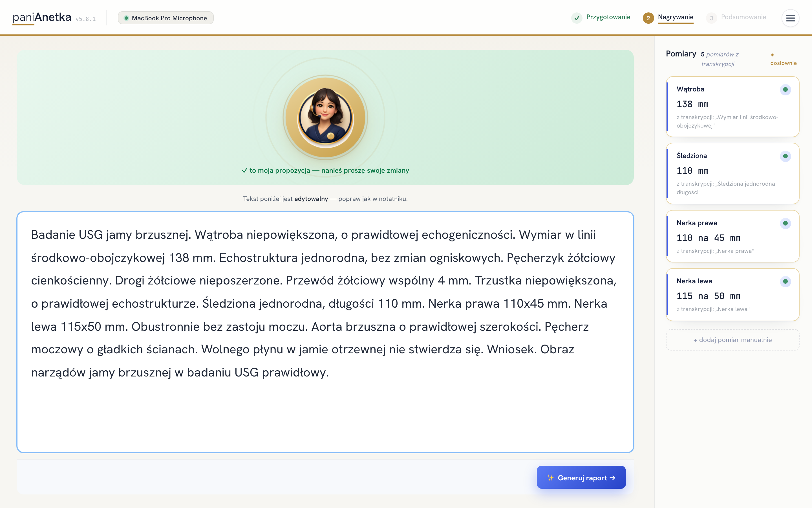Click the Pomiary panel heading
812x508 pixels.
[681, 54]
